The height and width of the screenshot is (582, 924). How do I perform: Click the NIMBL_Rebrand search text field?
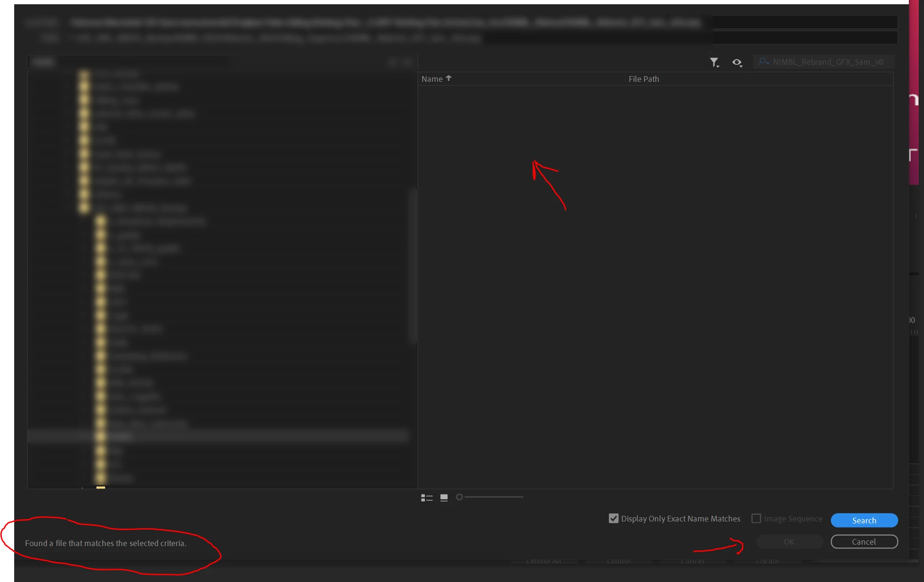point(828,62)
